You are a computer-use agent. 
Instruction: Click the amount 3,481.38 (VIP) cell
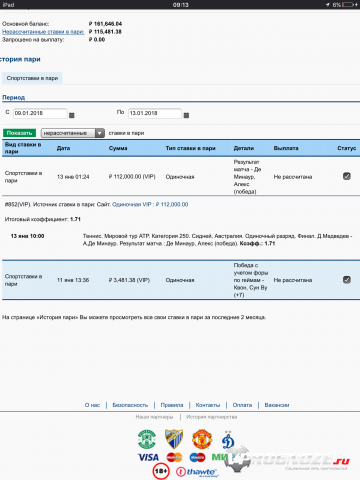pos(129,280)
